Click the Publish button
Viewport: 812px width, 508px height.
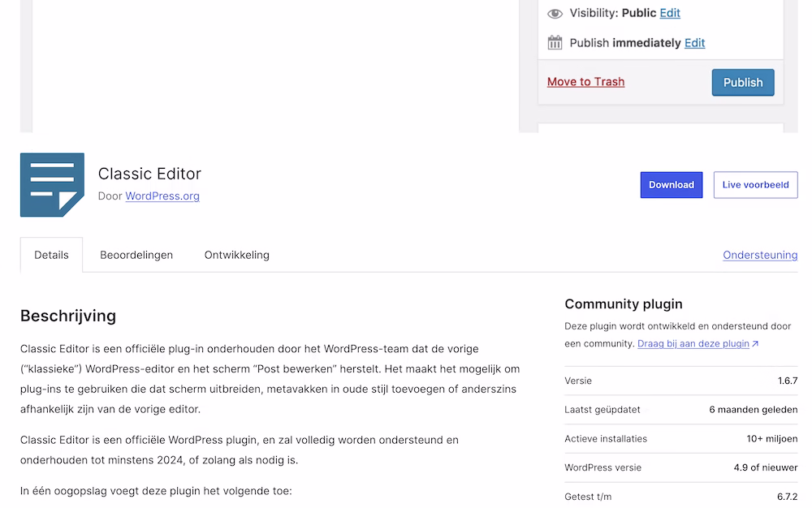coord(743,82)
